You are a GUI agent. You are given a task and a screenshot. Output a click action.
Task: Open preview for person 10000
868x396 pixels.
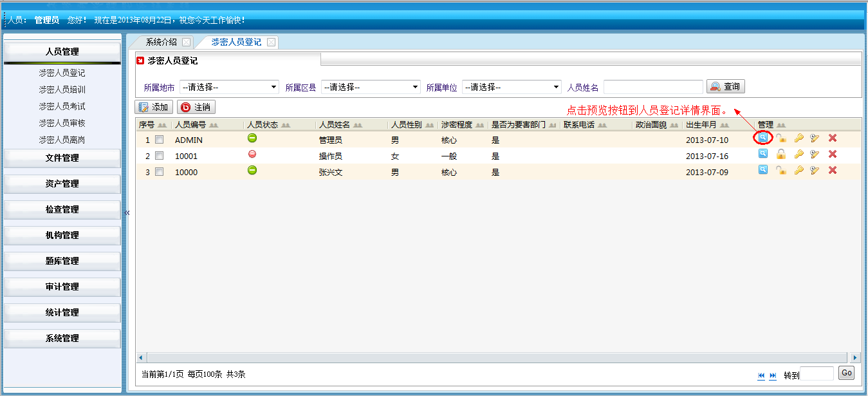click(x=762, y=169)
